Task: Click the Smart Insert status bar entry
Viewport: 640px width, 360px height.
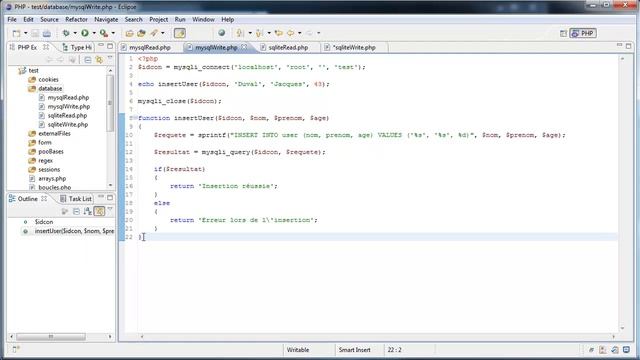Action: click(x=354, y=350)
